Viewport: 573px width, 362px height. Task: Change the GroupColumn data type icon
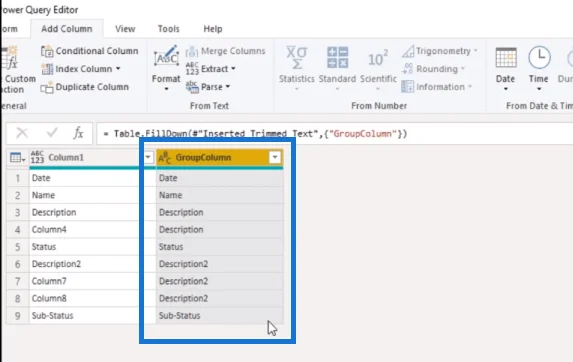pos(165,158)
